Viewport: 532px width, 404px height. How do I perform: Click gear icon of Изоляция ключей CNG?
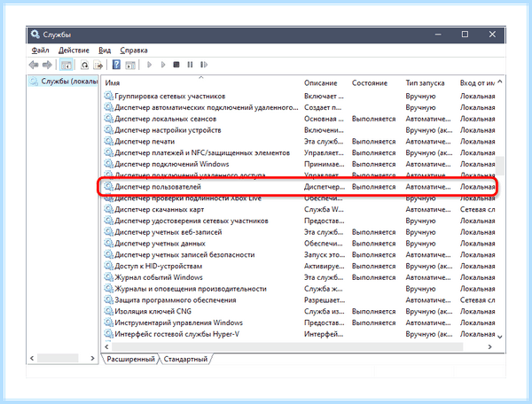tap(108, 311)
